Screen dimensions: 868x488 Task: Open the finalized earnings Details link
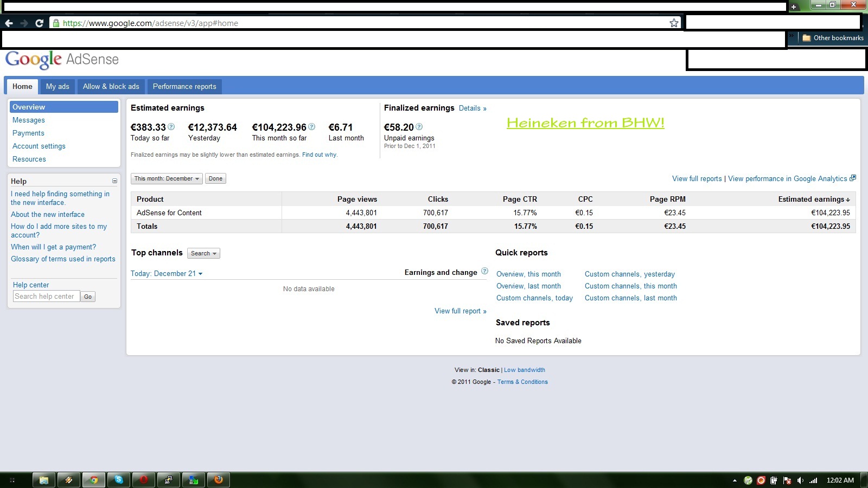tap(473, 108)
